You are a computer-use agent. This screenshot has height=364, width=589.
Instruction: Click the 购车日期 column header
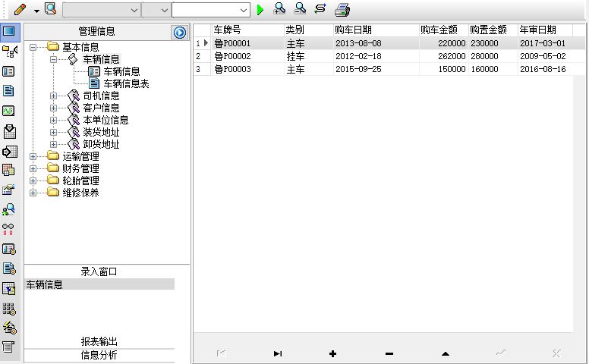376,30
